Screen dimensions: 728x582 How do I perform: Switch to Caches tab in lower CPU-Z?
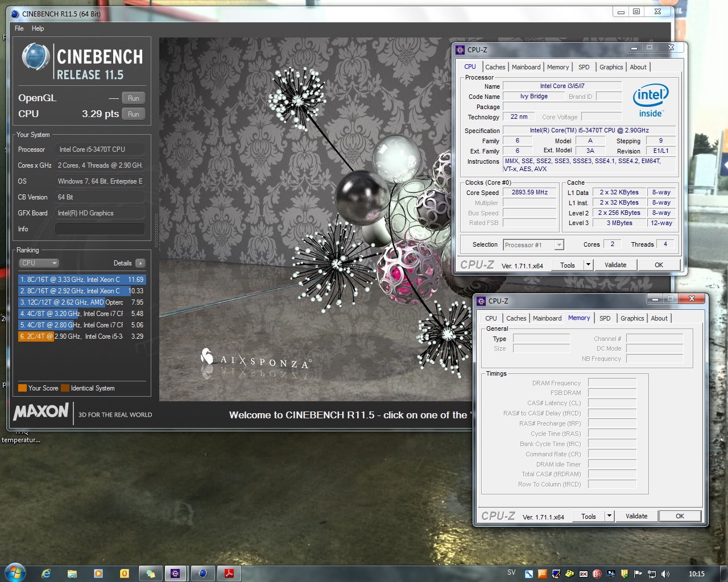coord(516,318)
